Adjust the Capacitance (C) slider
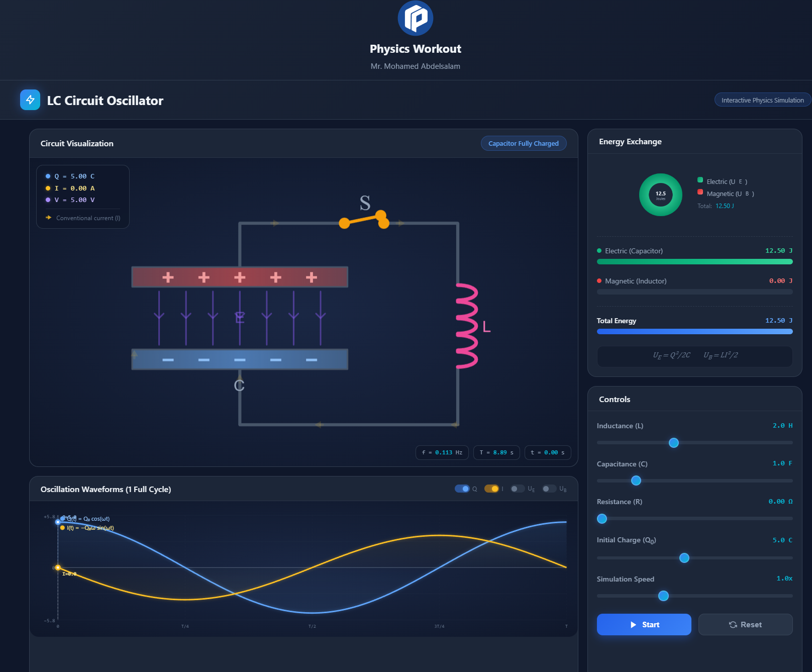This screenshot has height=672, width=812. point(694,481)
